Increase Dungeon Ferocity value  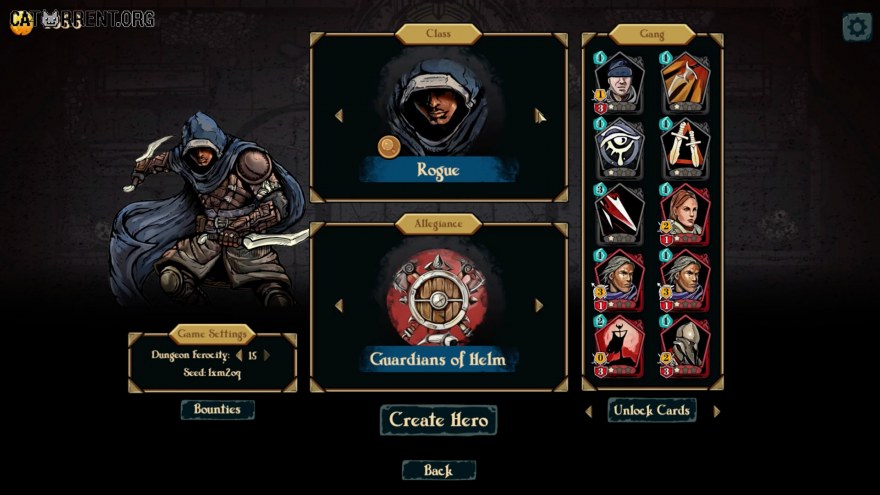click(267, 355)
